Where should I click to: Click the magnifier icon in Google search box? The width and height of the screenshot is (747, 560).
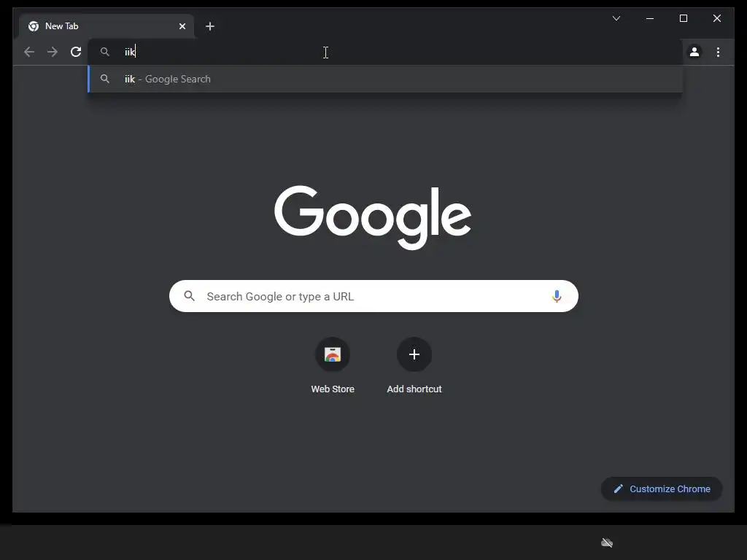click(189, 296)
